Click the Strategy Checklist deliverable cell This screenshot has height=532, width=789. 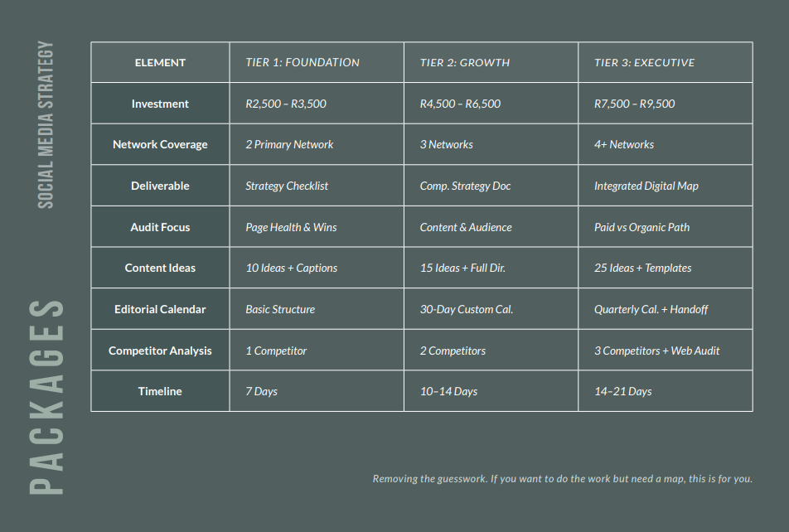[287, 186]
